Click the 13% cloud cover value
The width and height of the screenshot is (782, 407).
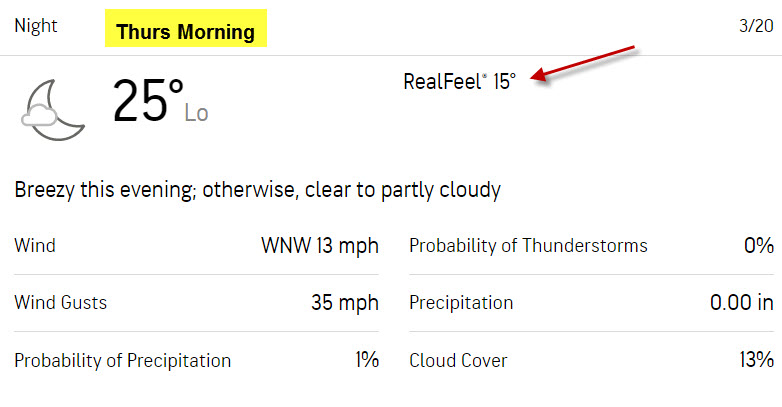click(x=757, y=360)
